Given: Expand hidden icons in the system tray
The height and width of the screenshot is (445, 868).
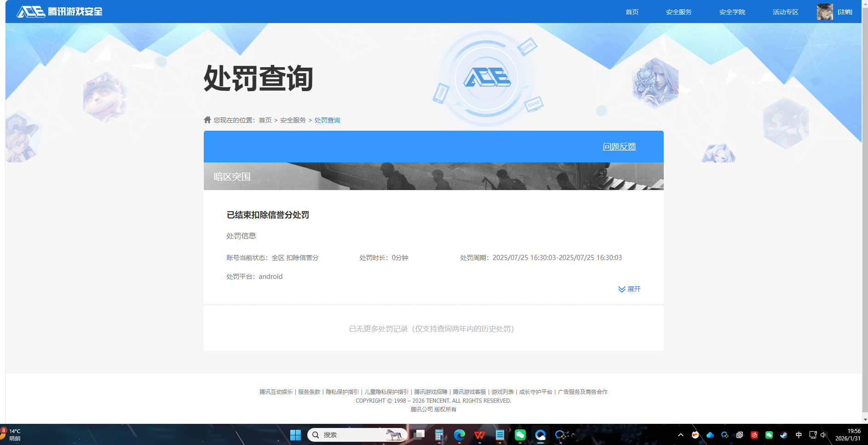Looking at the screenshot, I should click(x=680, y=434).
